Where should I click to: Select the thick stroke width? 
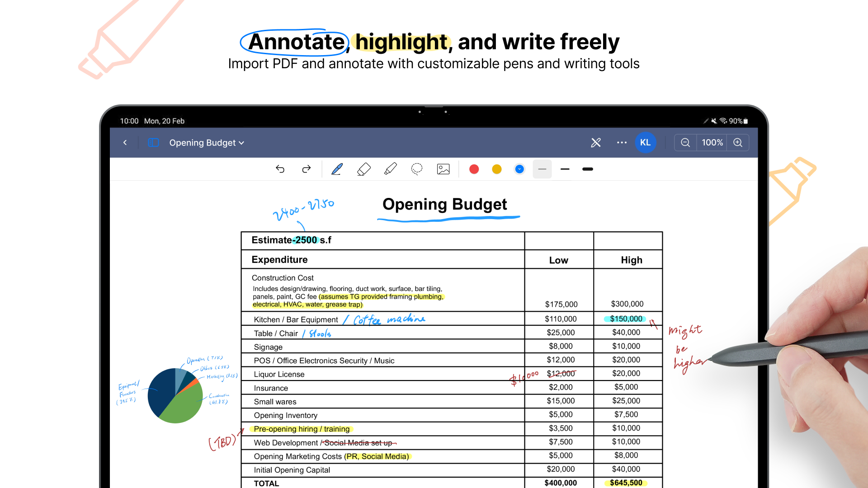pyautogui.click(x=587, y=169)
